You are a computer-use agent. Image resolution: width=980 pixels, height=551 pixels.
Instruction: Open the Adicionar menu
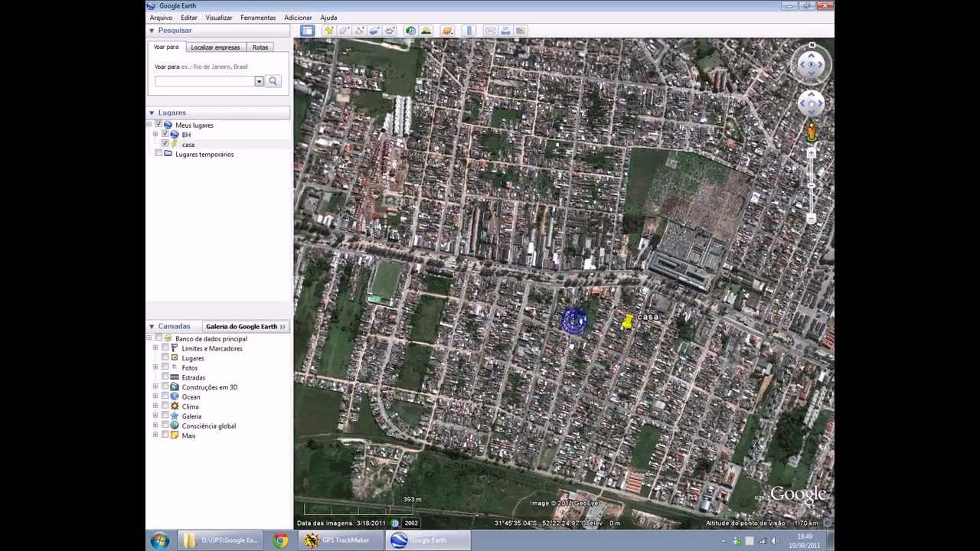tap(298, 18)
